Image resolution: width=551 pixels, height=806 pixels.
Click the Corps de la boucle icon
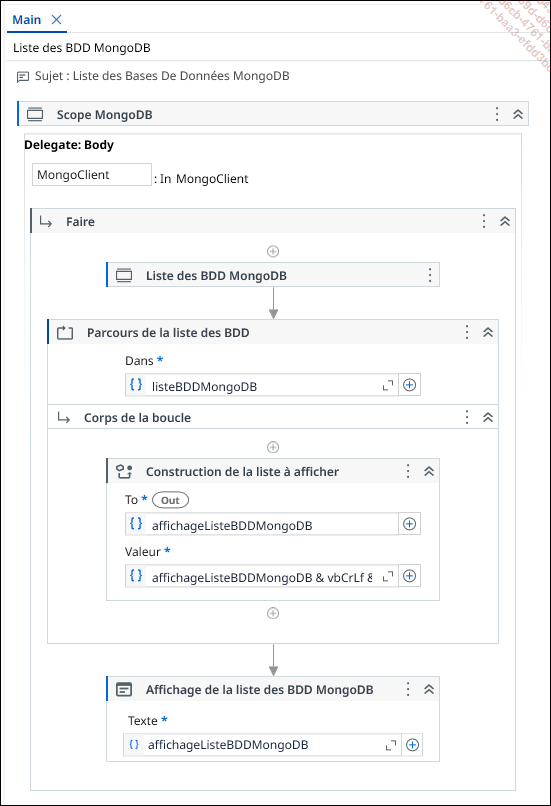click(x=64, y=417)
